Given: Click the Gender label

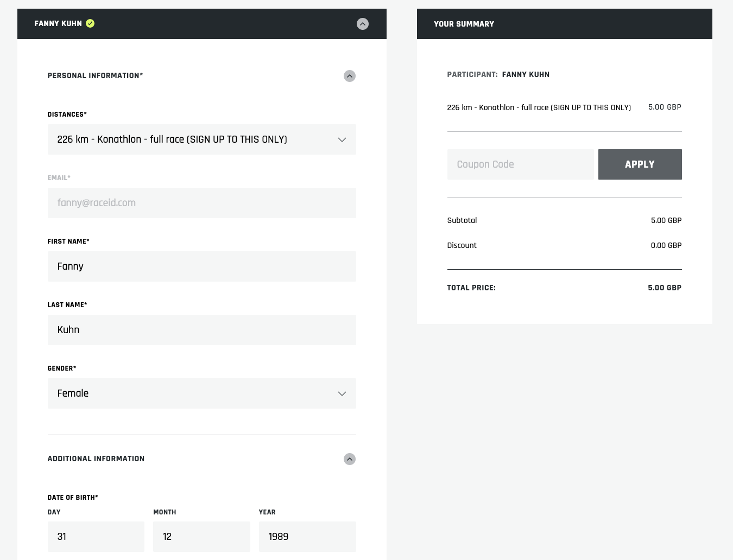Looking at the screenshot, I should (62, 368).
